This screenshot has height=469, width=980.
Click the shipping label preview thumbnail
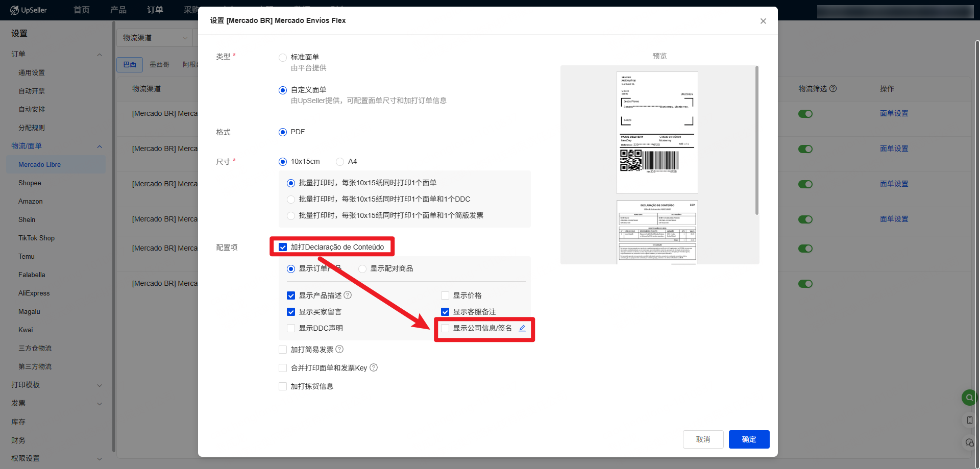(657, 133)
